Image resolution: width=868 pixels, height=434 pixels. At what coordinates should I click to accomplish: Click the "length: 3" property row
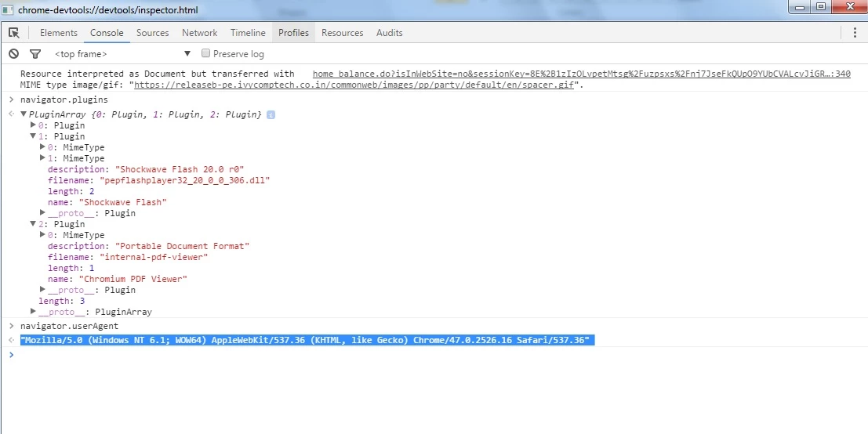(x=61, y=301)
